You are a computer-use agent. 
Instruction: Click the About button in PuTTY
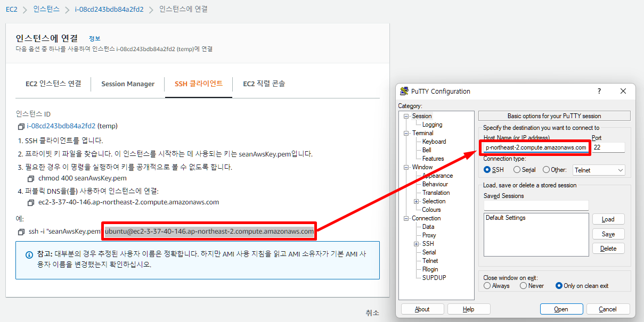point(422,309)
